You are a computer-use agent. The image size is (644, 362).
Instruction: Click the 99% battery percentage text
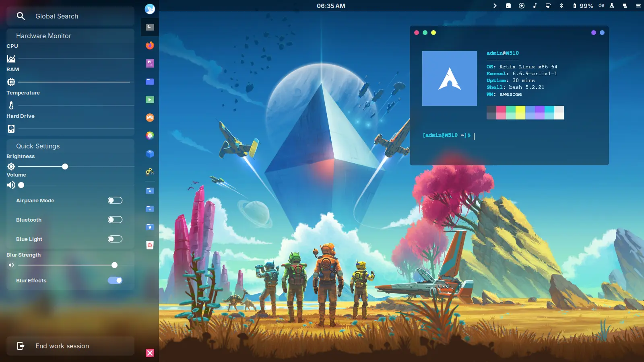click(586, 6)
